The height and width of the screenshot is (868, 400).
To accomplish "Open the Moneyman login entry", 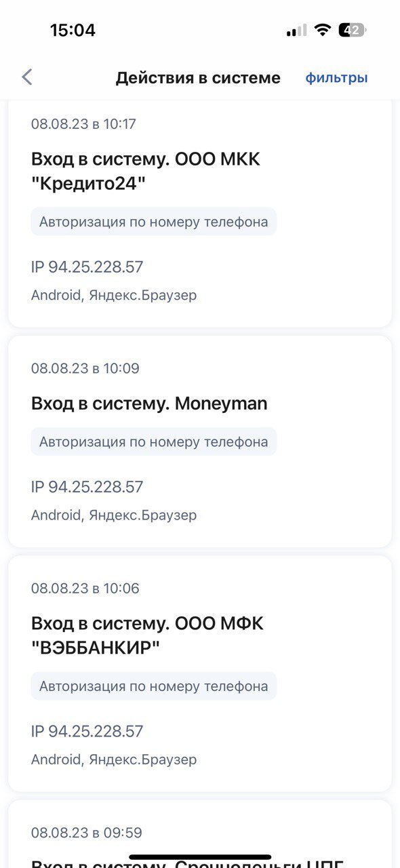I will coord(200,441).
